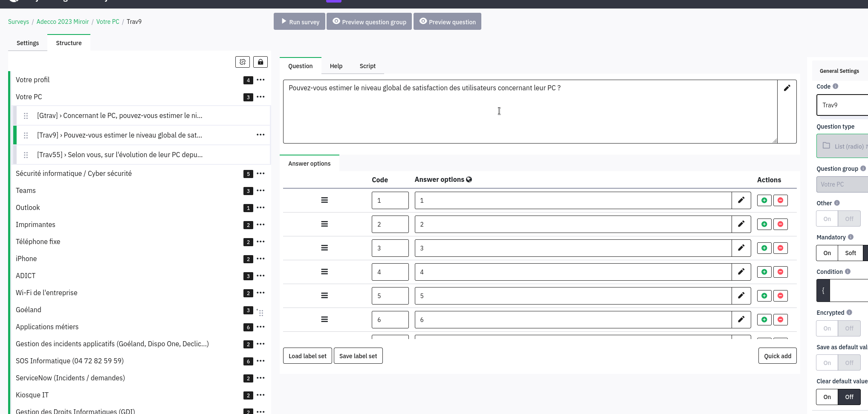Click the Run survey button
868x414 pixels.
click(299, 22)
